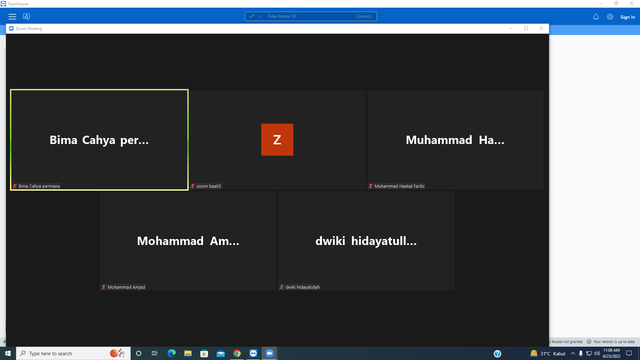Click the microphone tray icon

(x=580, y=353)
